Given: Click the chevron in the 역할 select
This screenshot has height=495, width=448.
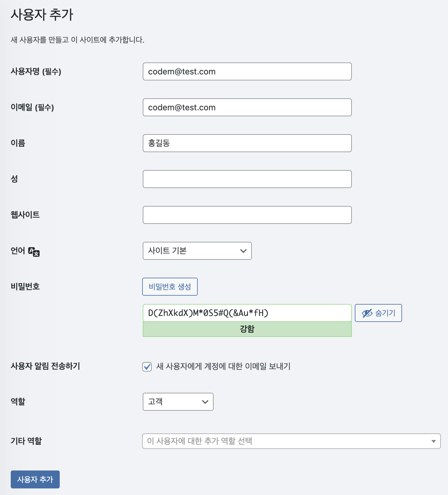Looking at the screenshot, I should click(x=205, y=402).
